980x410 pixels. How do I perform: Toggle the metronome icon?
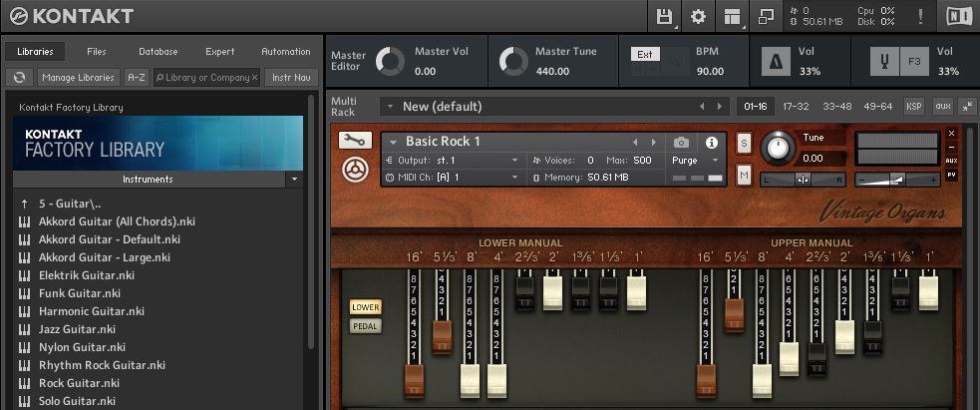[775, 61]
